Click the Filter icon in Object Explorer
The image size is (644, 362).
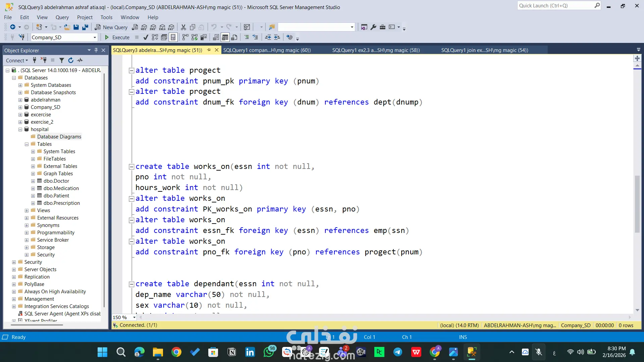click(x=62, y=60)
